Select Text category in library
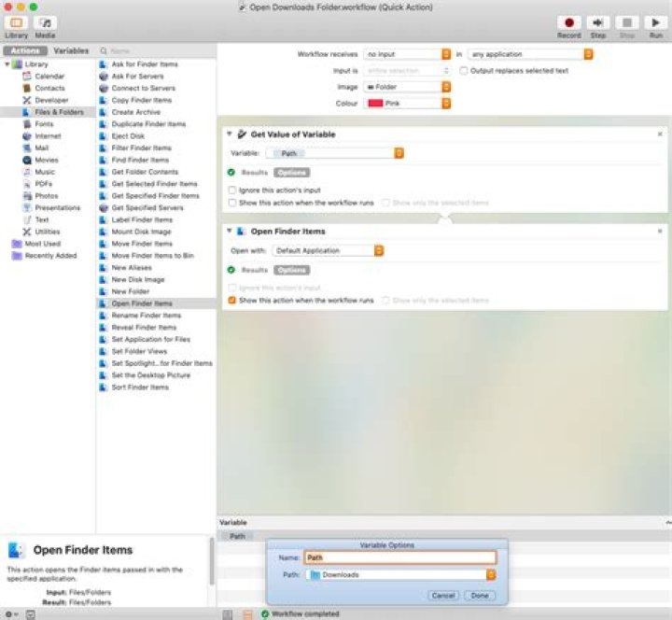The width and height of the screenshot is (672, 620). tap(42, 219)
